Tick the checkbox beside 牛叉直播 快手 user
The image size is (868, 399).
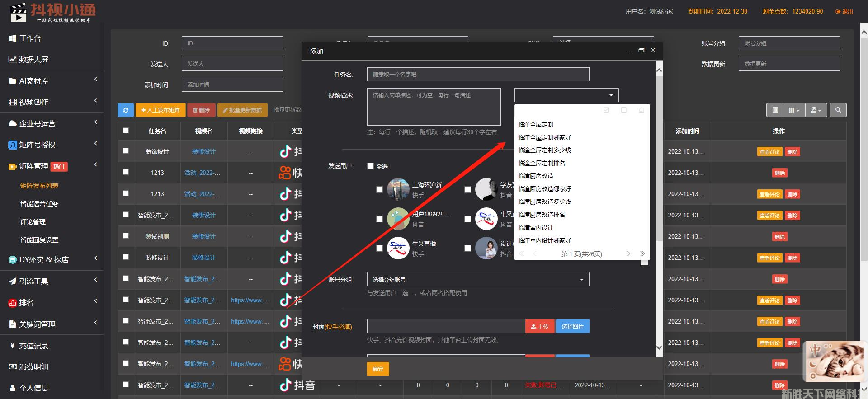pyautogui.click(x=379, y=248)
